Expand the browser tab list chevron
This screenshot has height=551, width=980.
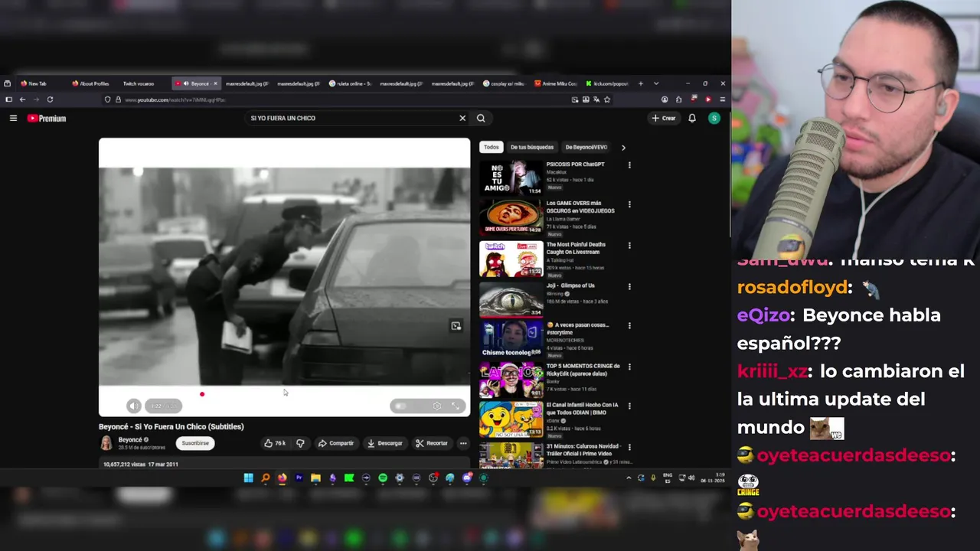(656, 83)
